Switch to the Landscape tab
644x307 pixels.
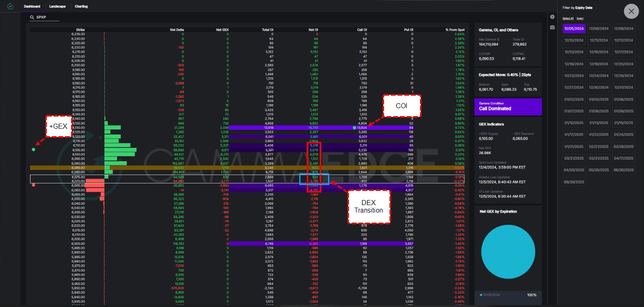(57, 6)
